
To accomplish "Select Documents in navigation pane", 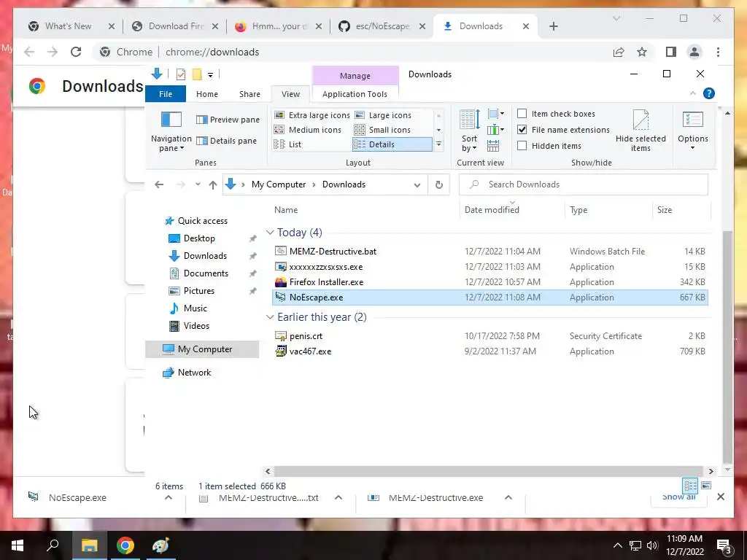I will click(206, 273).
